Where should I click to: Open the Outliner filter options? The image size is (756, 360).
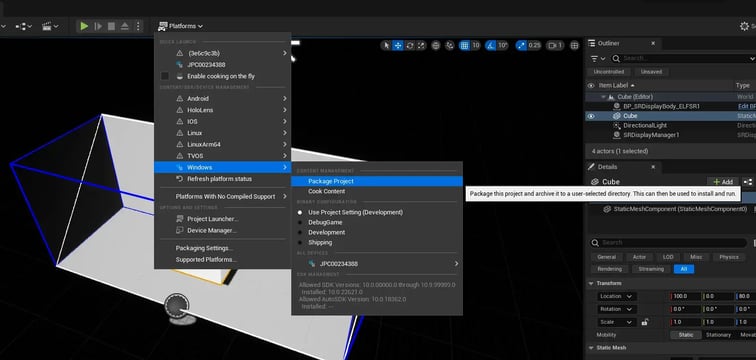click(x=598, y=58)
